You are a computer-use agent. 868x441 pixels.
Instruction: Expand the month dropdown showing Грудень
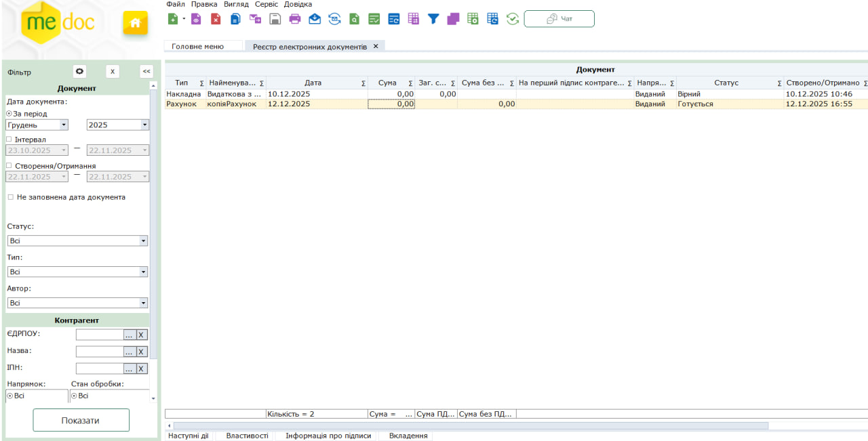[64, 125]
